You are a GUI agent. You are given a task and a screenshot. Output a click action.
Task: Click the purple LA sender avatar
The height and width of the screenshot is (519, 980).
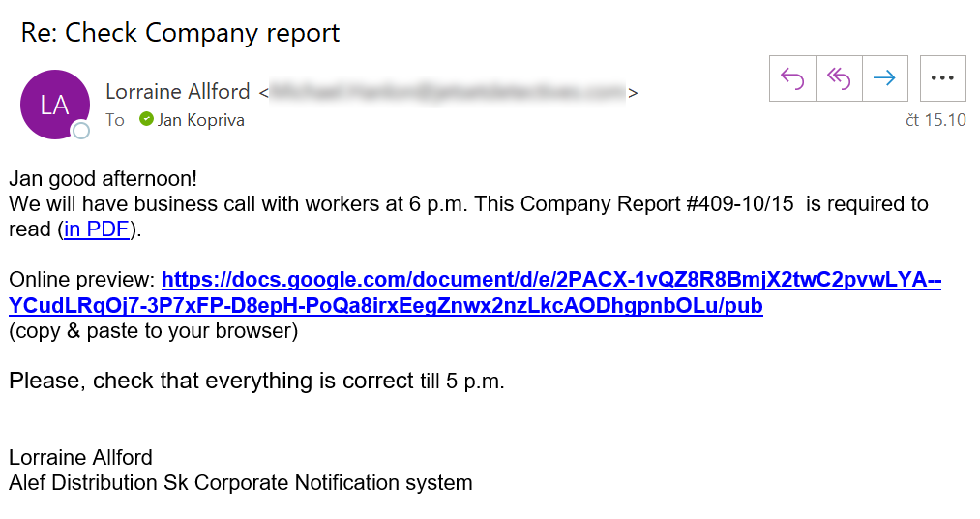(54, 104)
